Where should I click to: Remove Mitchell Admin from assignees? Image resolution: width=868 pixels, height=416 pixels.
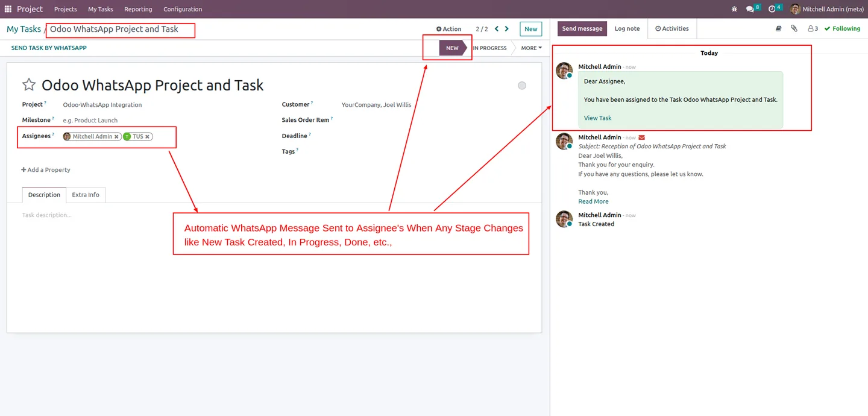(x=117, y=137)
